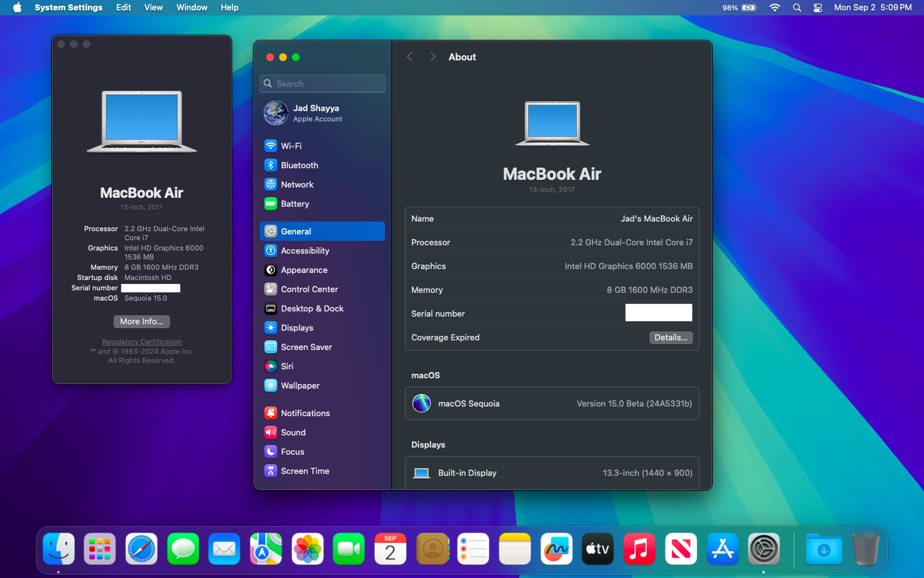Open Siri settings
Screen dimensions: 924x578
[x=322, y=366]
